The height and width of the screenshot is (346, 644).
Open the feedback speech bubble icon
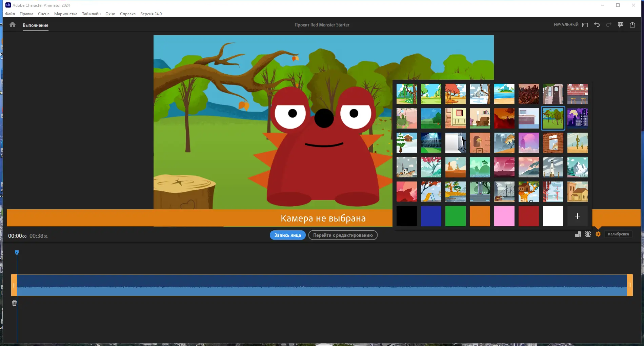tap(621, 25)
